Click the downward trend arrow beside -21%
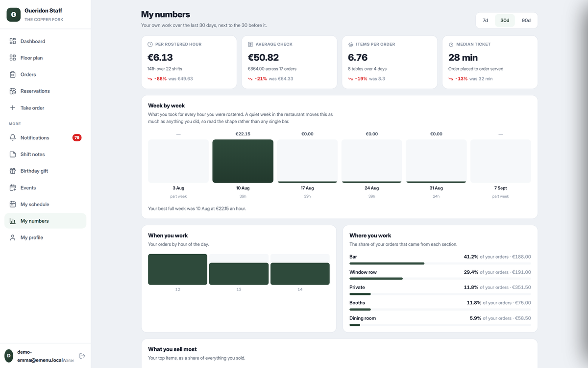This screenshot has height=368, width=588. (x=250, y=79)
